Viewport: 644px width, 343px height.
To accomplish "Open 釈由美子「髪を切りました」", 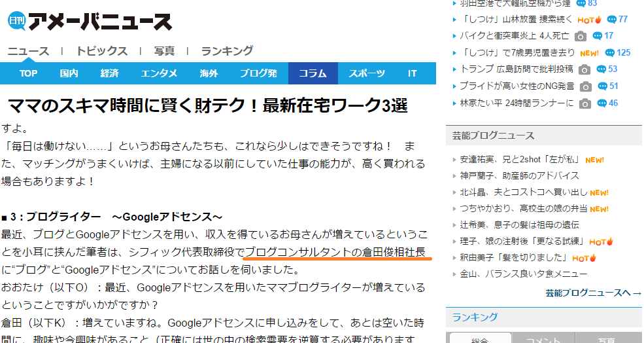I will tap(514, 257).
